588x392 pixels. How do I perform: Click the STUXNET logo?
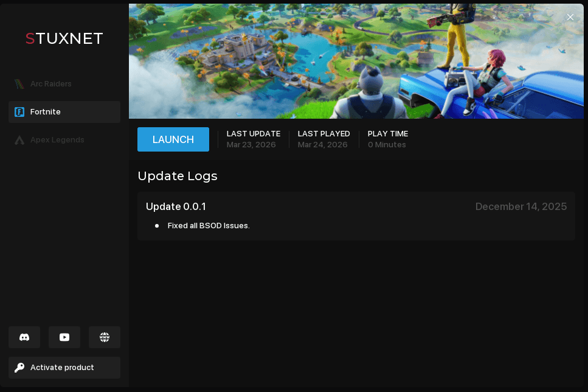[64, 39]
